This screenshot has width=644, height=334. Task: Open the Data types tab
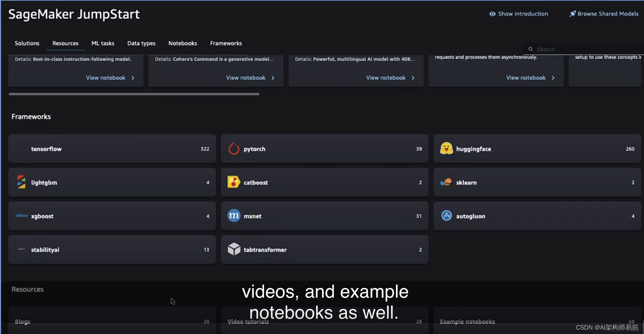coord(141,43)
